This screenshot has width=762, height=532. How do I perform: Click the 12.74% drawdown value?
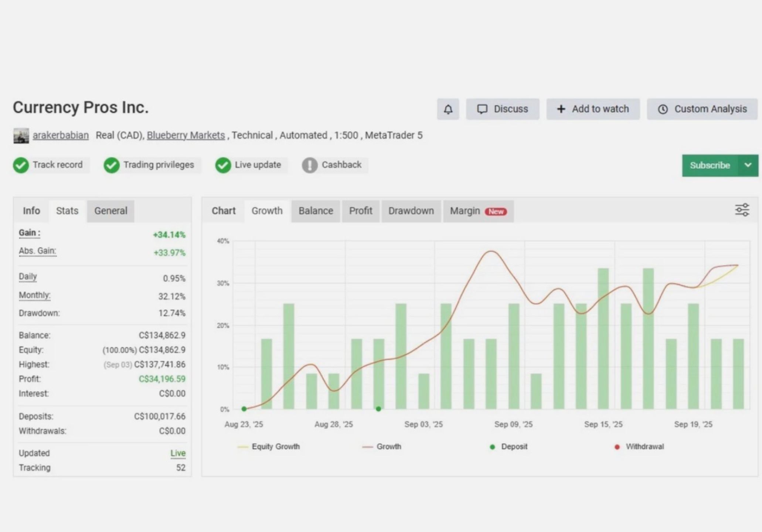(172, 313)
